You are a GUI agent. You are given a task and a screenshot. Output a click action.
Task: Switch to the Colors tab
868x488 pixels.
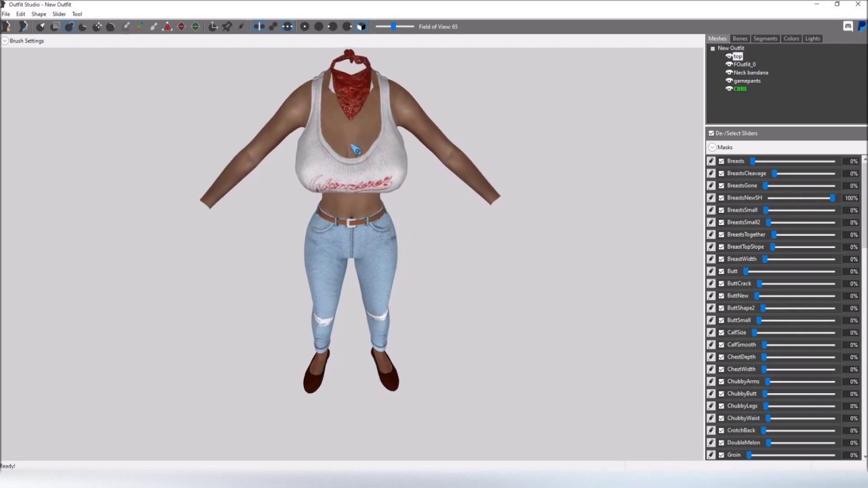point(791,39)
